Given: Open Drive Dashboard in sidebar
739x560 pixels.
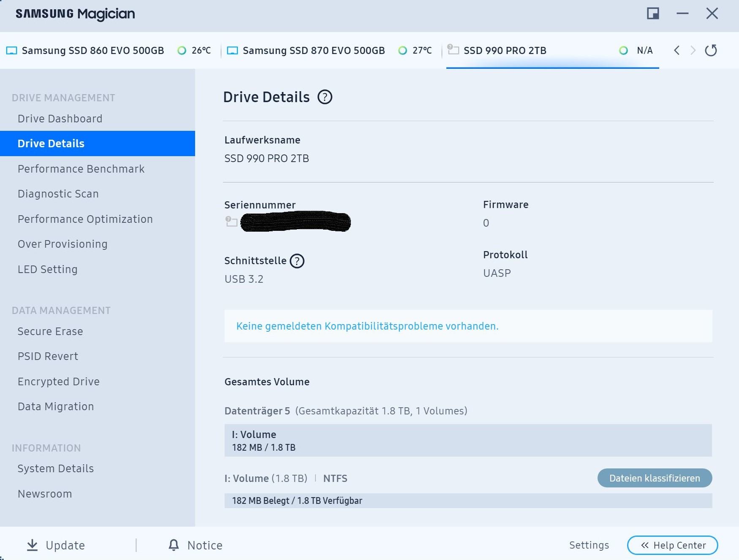Looking at the screenshot, I should coord(98,119).
